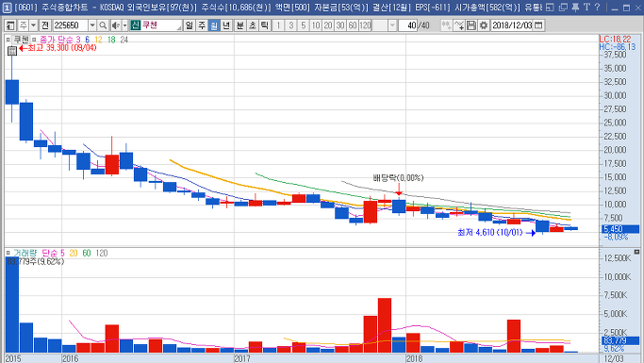
Task: Click the '전' market selector button
Action: [45, 25]
